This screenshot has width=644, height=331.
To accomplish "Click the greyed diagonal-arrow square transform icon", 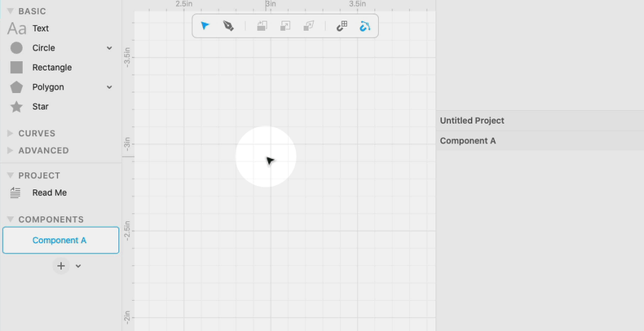I will click(285, 26).
